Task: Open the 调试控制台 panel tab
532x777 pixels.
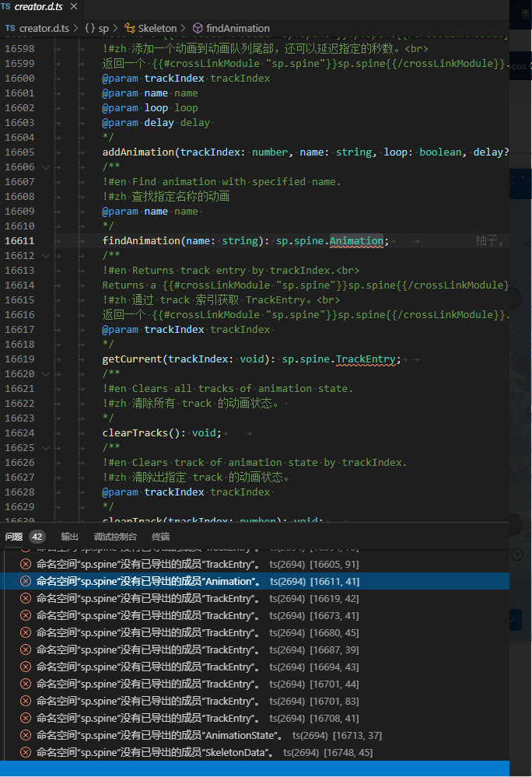Action: click(115, 537)
